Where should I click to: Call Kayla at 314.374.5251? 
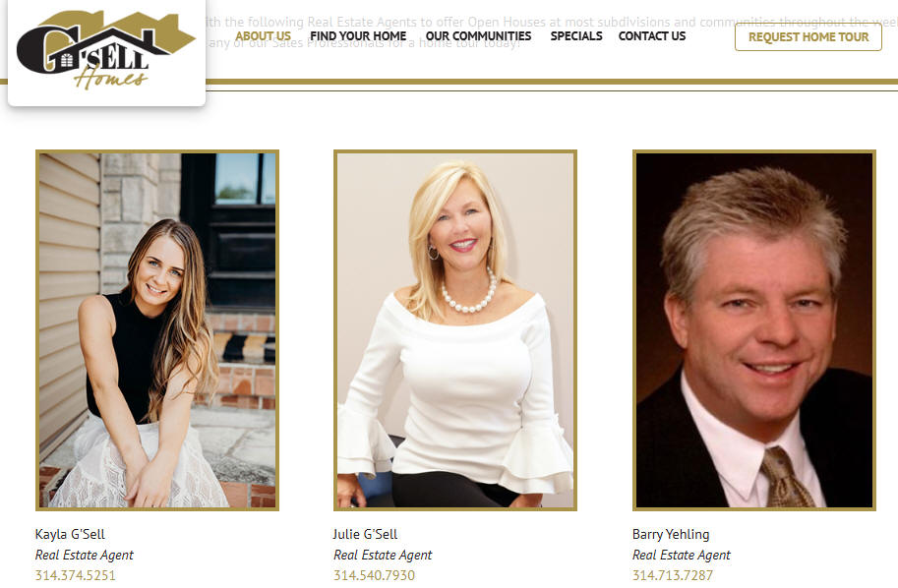[x=75, y=575]
